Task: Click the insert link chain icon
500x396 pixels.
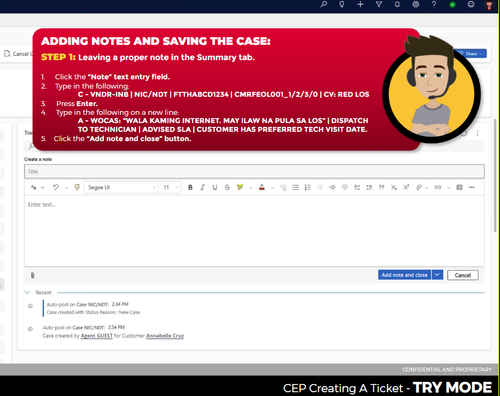Action: (438, 187)
